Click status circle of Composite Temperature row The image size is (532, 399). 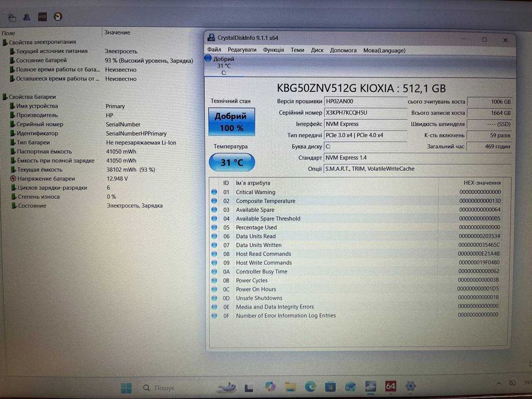(214, 201)
